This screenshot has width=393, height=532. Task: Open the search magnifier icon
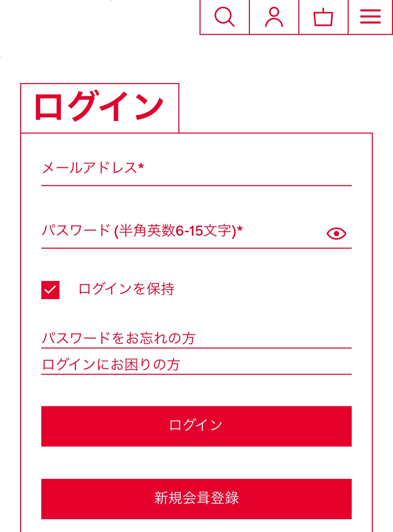(224, 17)
